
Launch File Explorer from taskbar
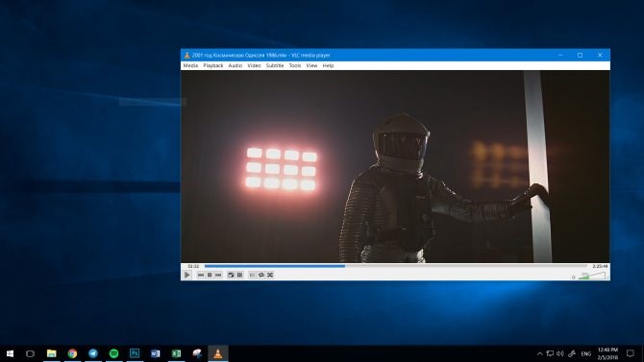pos(51,353)
